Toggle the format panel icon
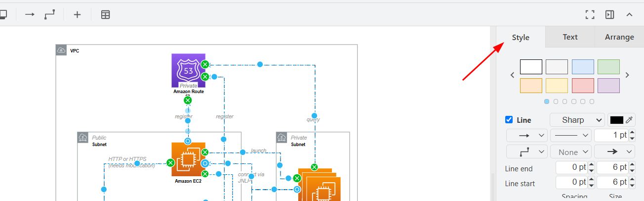644x201 pixels. [x=609, y=15]
